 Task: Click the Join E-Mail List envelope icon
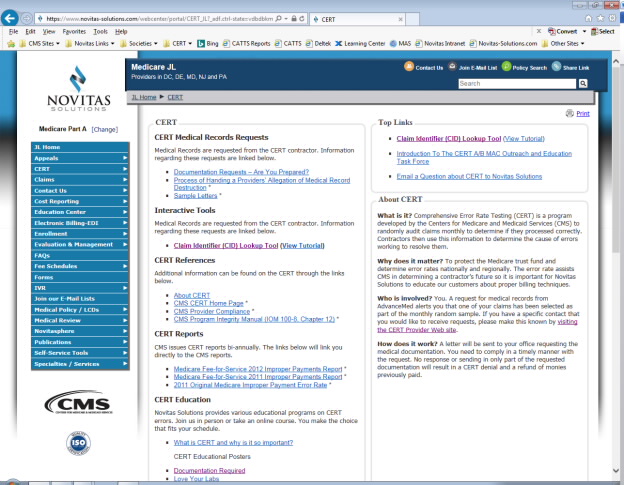tap(452, 66)
